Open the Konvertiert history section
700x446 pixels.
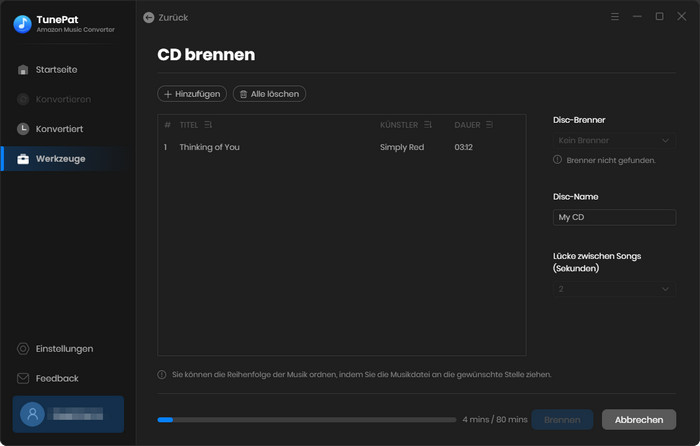coord(59,129)
